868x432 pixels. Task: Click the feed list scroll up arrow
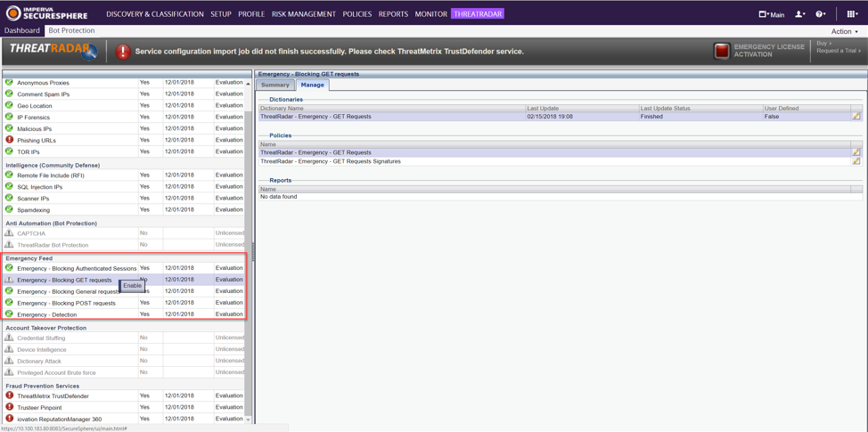click(x=248, y=83)
